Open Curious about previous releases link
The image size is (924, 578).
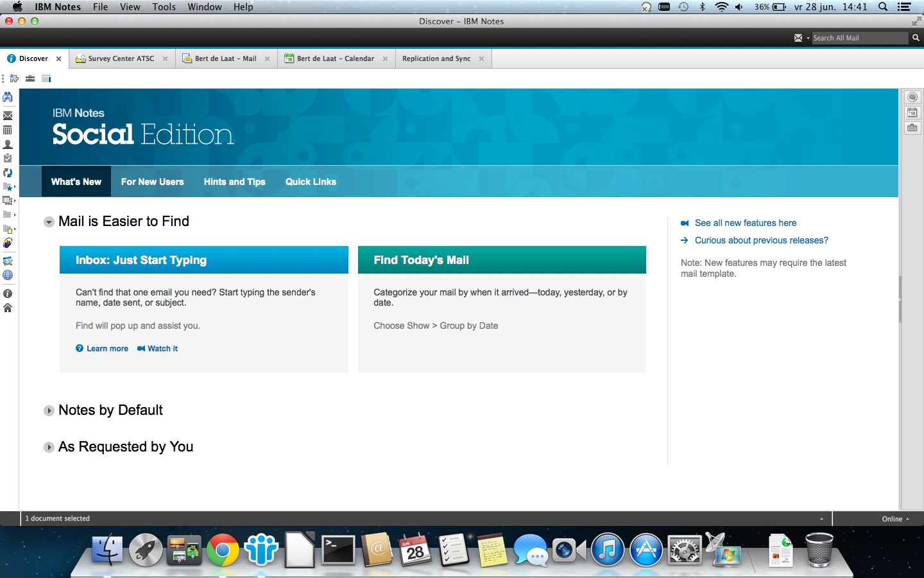(762, 240)
